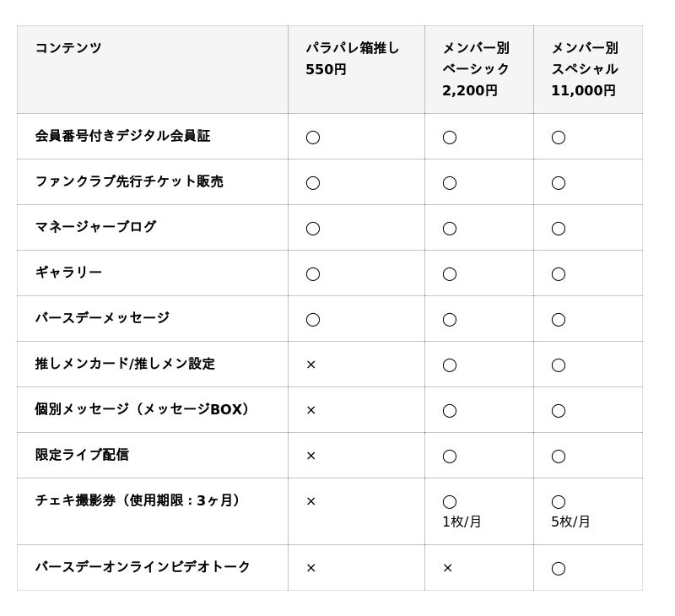
Task: Click the 5枚/月 text in スペシャル column
Action: (570, 521)
